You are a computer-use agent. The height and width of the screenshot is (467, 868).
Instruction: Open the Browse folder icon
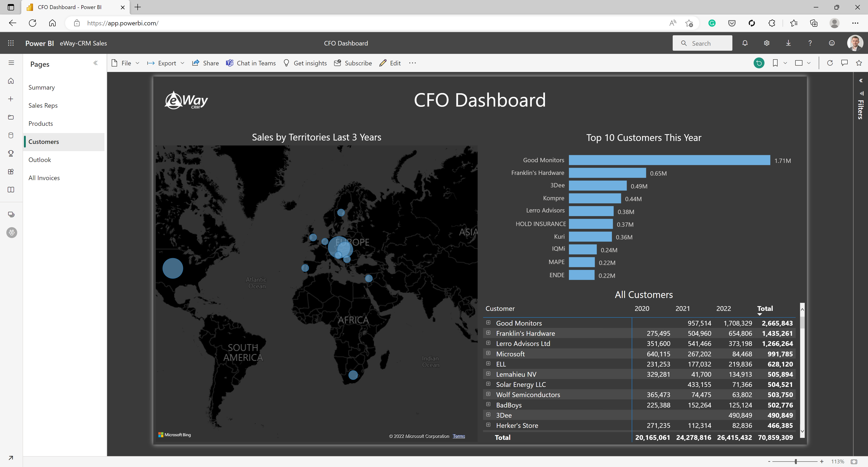tap(11, 117)
